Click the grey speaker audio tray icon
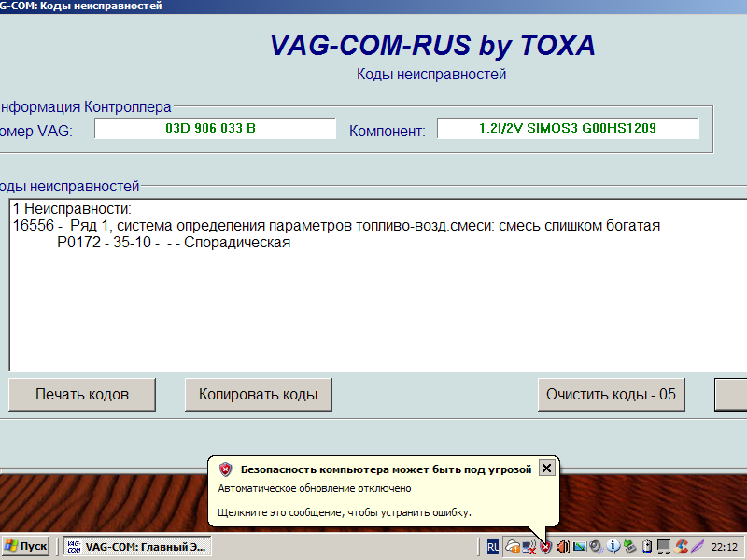The height and width of the screenshot is (560, 747). tap(597, 547)
